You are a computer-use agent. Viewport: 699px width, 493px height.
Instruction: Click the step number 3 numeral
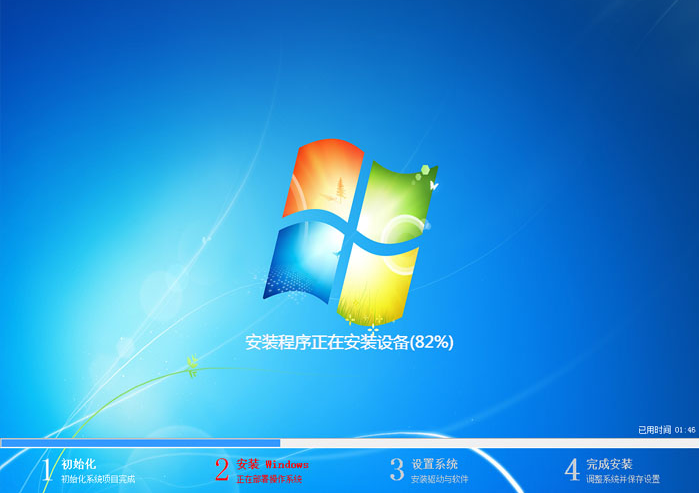tap(397, 470)
